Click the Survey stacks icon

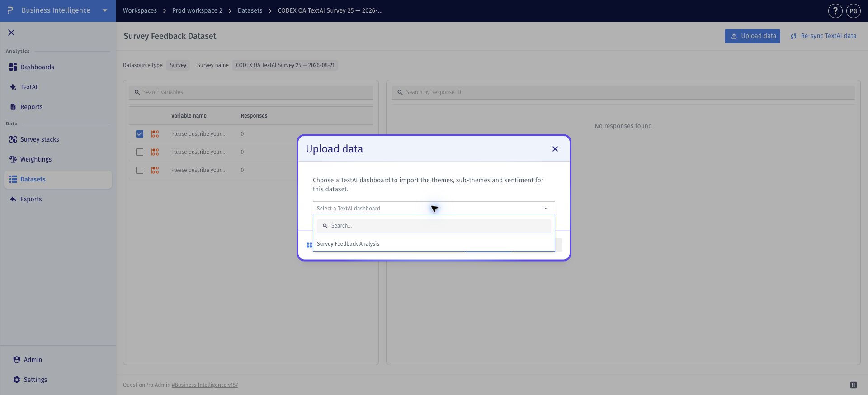tap(13, 139)
